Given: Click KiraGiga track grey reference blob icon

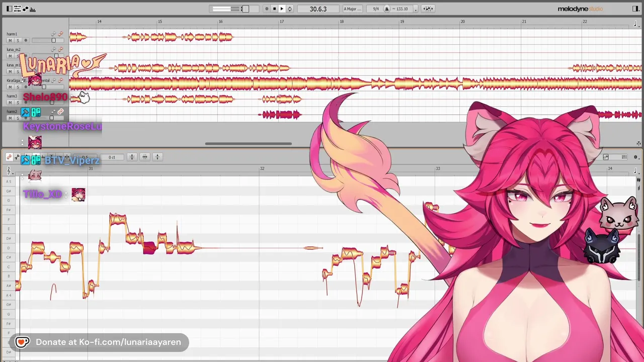Looking at the screenshot, I should pos(53,80).
